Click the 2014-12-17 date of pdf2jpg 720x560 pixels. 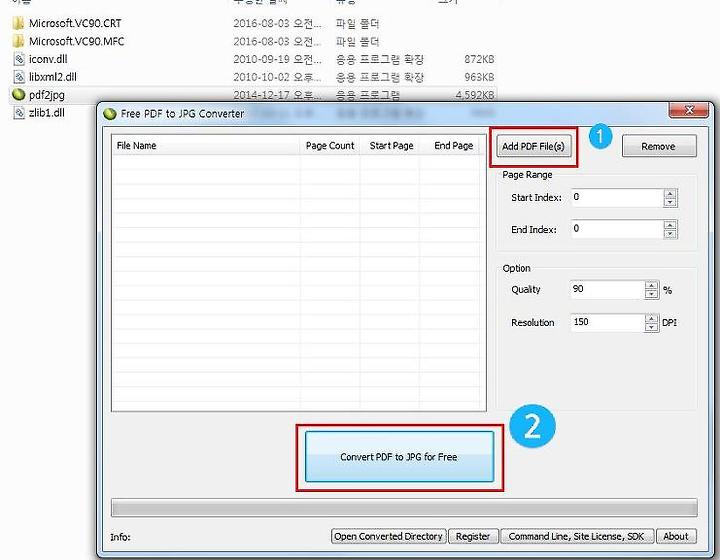(277, 95)
